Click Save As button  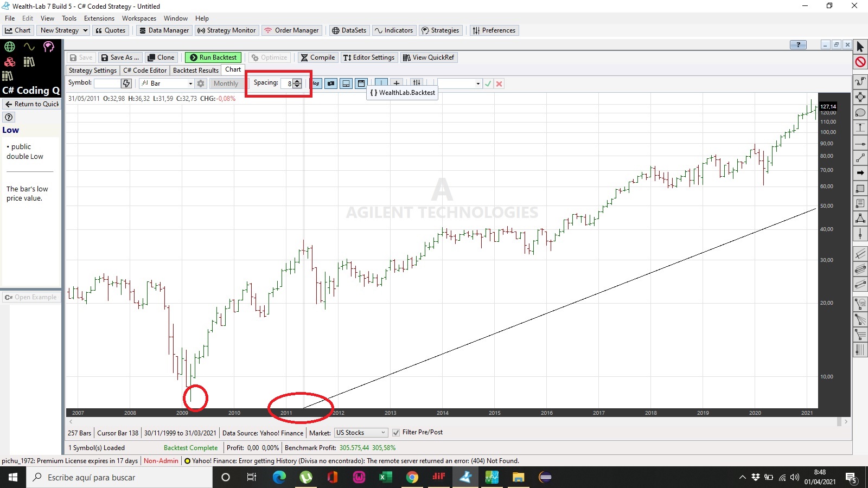[120, 57]
